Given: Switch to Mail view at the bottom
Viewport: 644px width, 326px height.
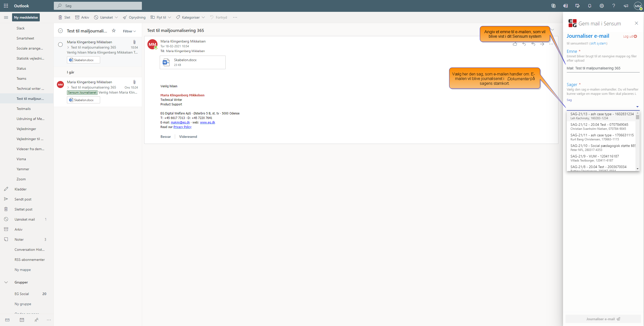Looking at the screenshot, I should pyautogui.click(x=7, y=320).
